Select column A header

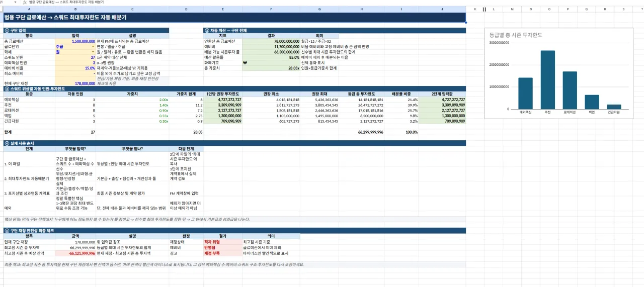(x=29, y=9)
